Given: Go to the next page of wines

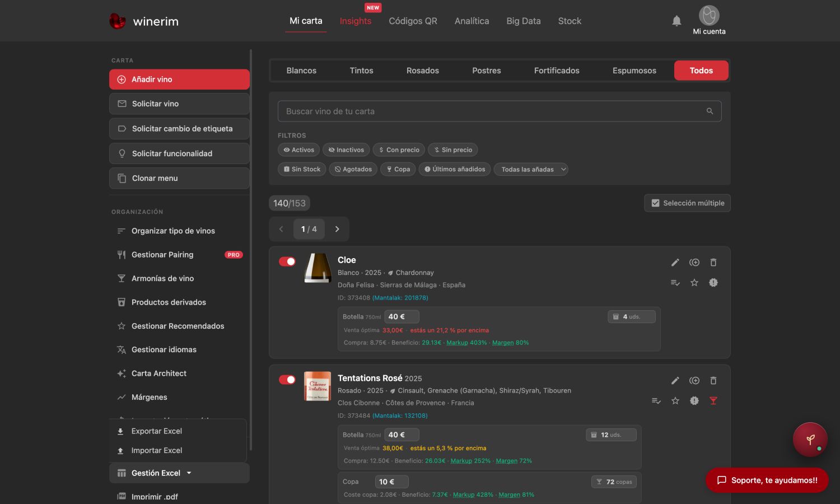Looking at the screenshot, I should point(337,229).
